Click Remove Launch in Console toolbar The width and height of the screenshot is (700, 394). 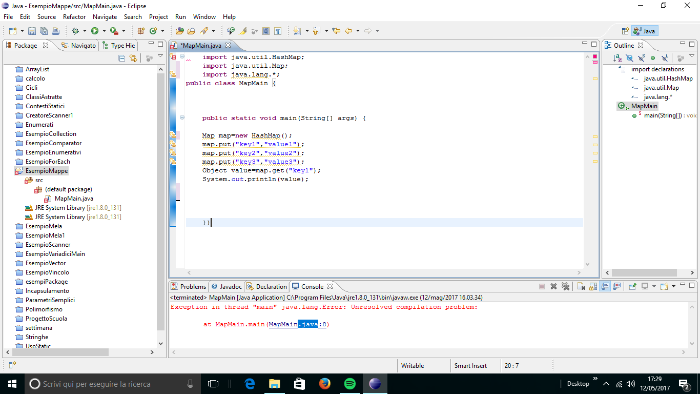pyautogui.click(x=554, y=286)
